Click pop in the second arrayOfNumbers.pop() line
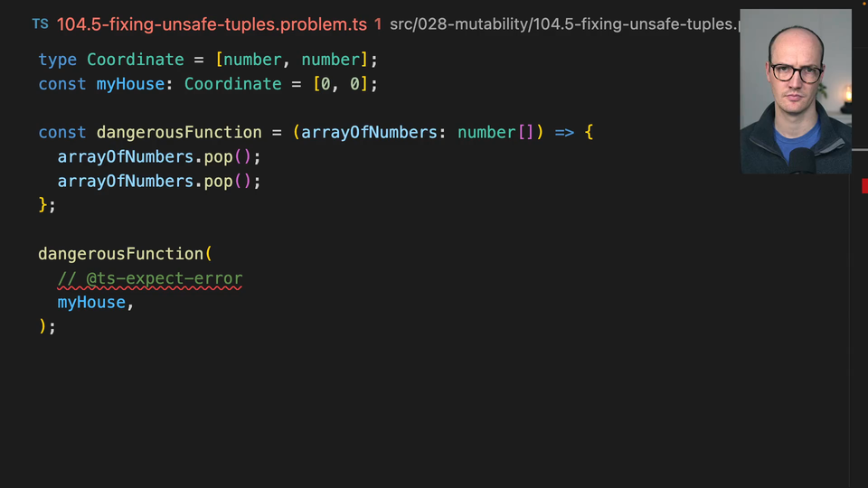868x488 pixels. (x=218, y=182)
